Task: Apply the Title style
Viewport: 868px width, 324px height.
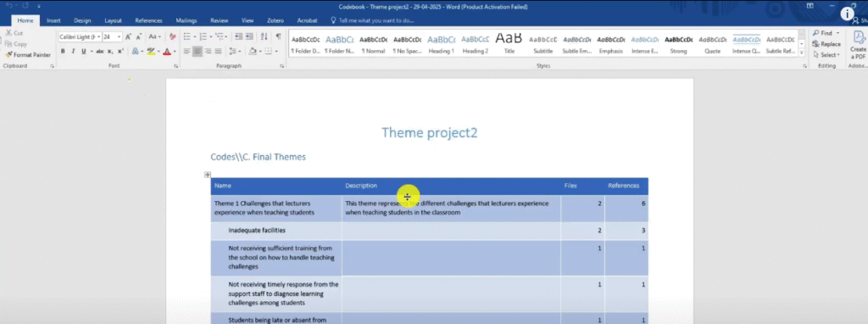Action: [x=509, y=44]
